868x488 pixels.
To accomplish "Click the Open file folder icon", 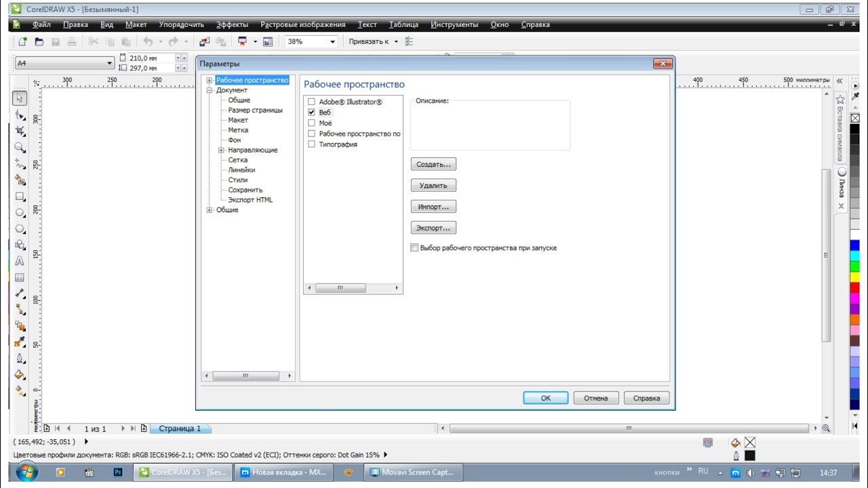I will click(39, 41).
